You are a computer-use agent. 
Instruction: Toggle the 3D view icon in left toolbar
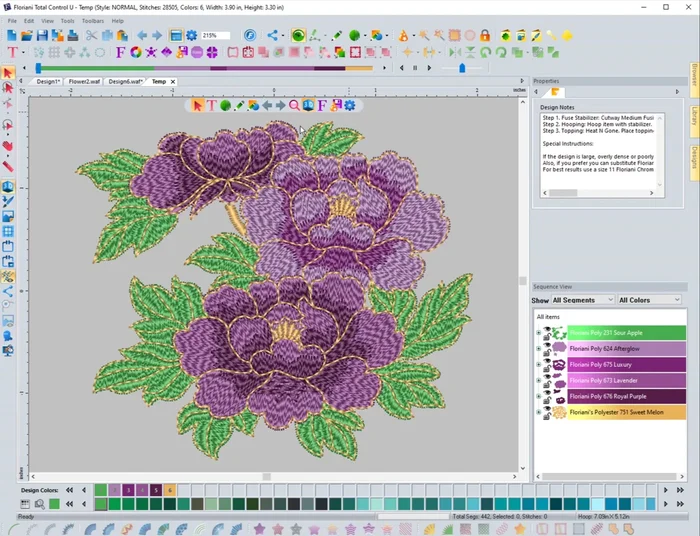coord(8,186)
